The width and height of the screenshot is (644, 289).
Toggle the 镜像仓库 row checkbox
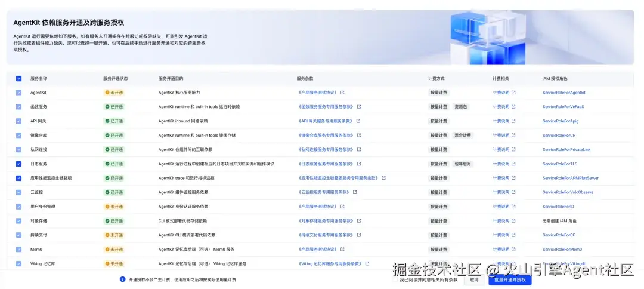(18, 136)
